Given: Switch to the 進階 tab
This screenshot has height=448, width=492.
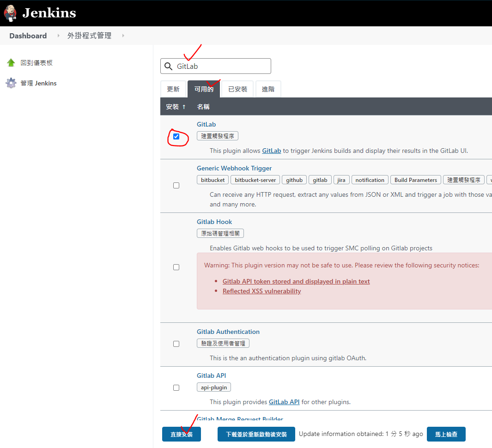Looking at the screenshot, I should click(x=268, y=89).
